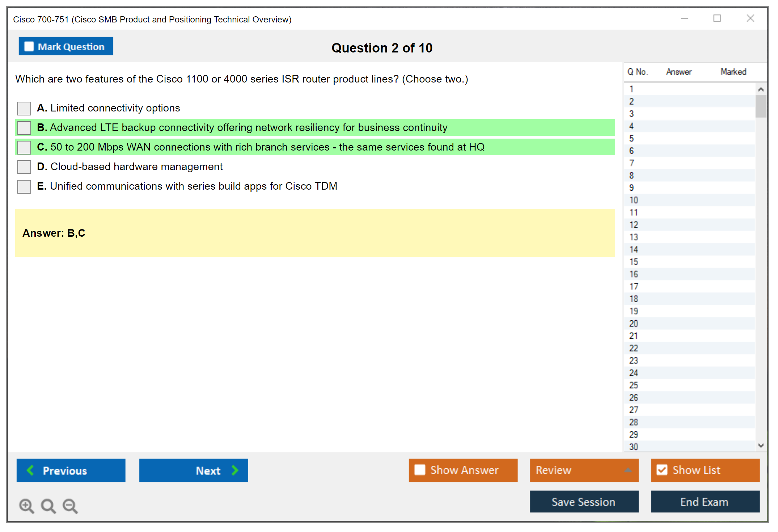Click the Marked column header
This screenshot has width=778, height=532.
tap(733, 72)
